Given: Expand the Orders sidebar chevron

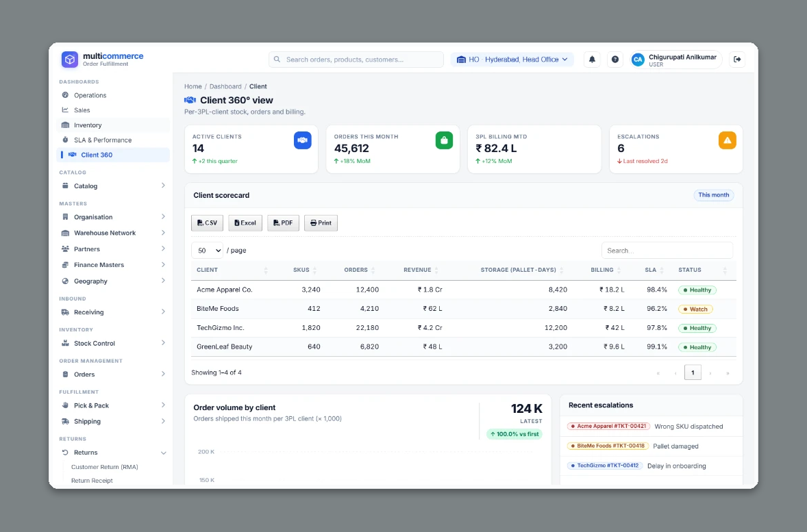Looking at the screenshot, I should click(163, 374).
